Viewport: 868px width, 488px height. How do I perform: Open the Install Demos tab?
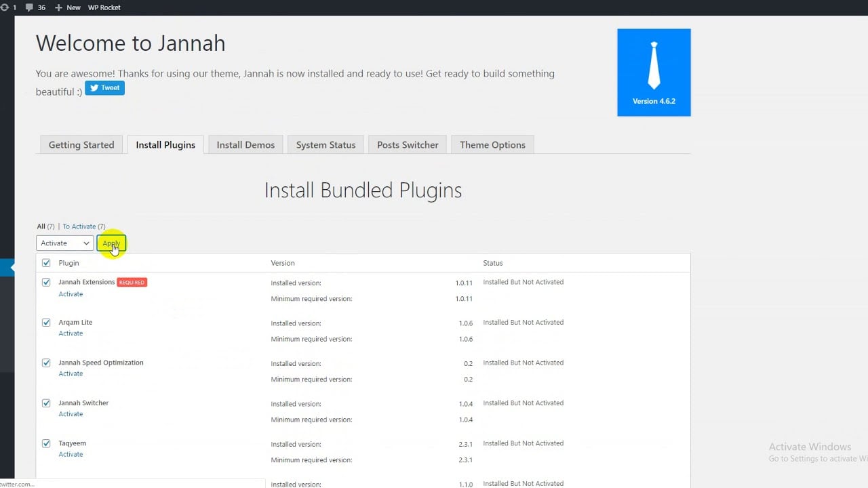[x=245, y=145]
